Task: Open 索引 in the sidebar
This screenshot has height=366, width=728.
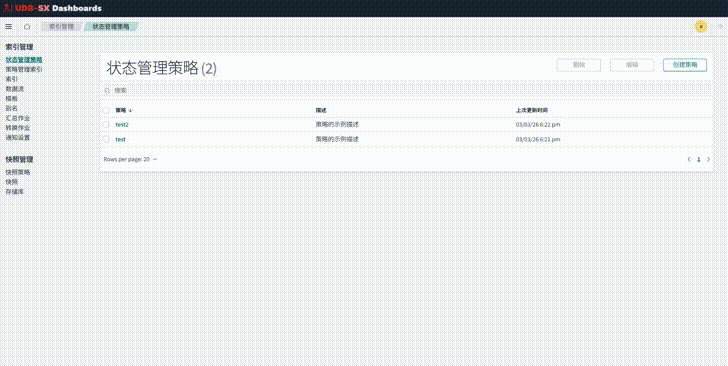Action: (12, 79)
